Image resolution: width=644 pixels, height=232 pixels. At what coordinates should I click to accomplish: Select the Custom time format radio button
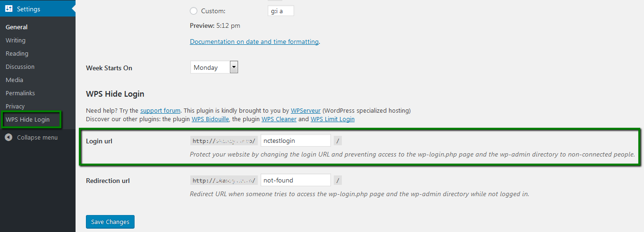pos(194,11)
